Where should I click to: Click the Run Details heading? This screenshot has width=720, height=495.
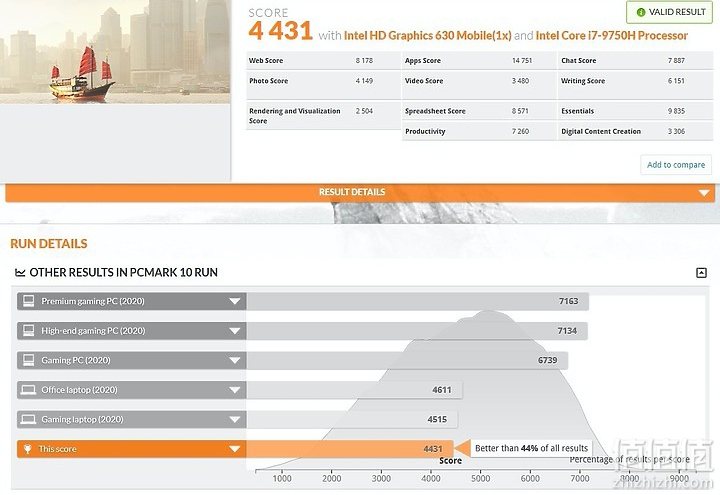pos(49,244)
